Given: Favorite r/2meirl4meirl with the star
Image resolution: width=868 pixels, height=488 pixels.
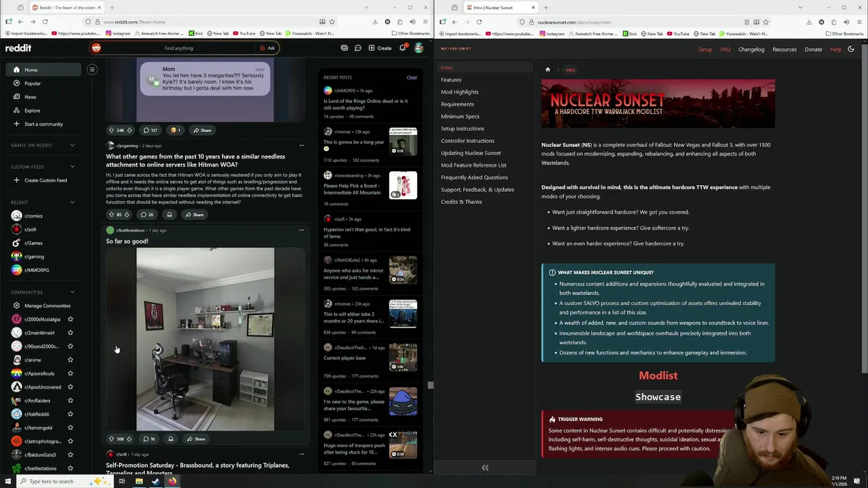Looking at the screenshot, I should (x=71, y=333).
